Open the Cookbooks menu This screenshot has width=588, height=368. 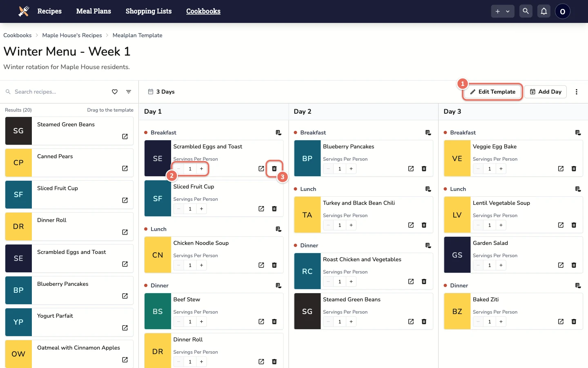click(203, 11)
